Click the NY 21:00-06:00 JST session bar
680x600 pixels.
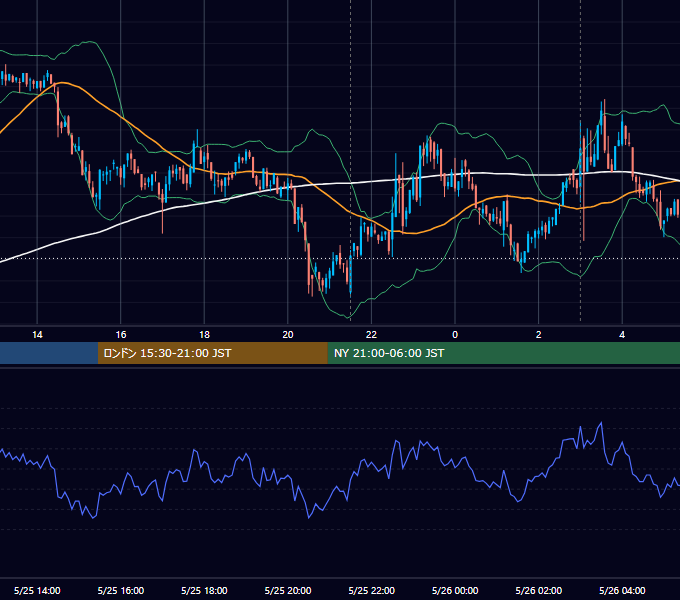[x=503, y=353]
